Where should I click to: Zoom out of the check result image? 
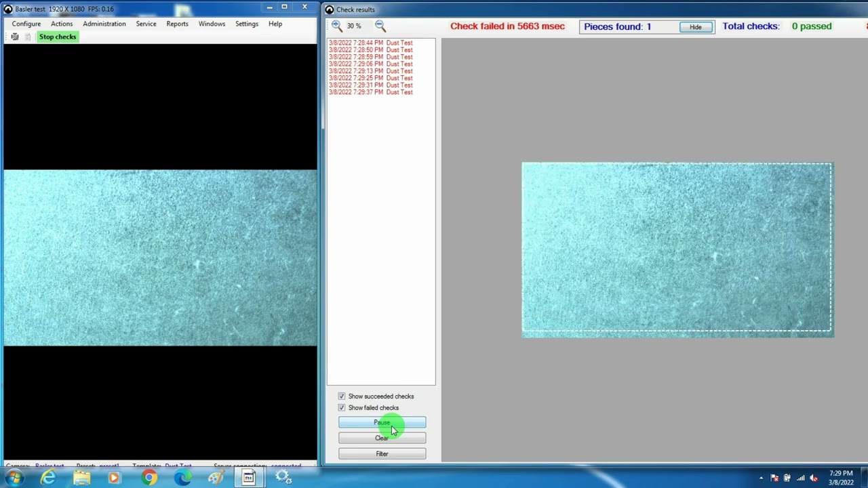coord(380,26)
